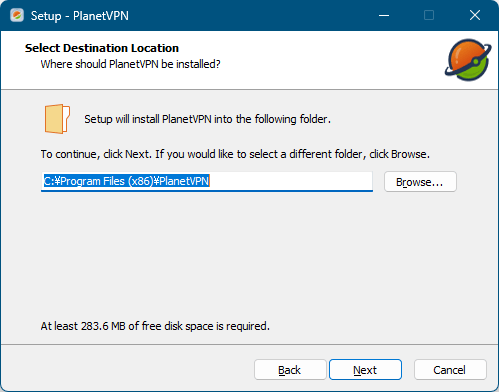Click 'To continue, click Next' instruction text
This screenshot has width=499, height=392.
tap(235, 154)
